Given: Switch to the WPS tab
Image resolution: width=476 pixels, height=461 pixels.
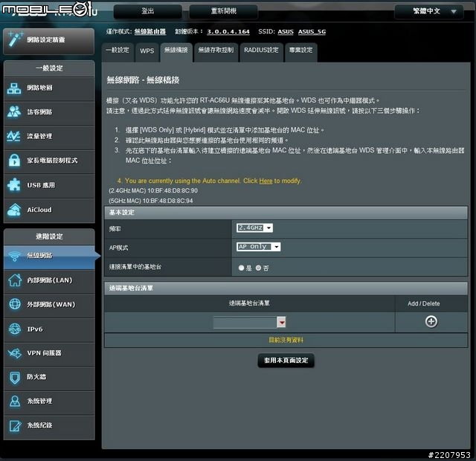Looking at the screenshot, I should pyautogui.click(x=147, y=51).
